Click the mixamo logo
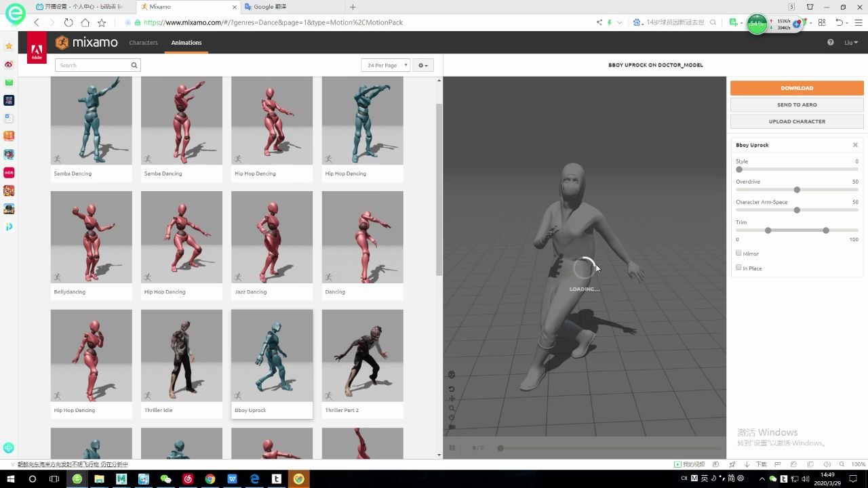 87,42
